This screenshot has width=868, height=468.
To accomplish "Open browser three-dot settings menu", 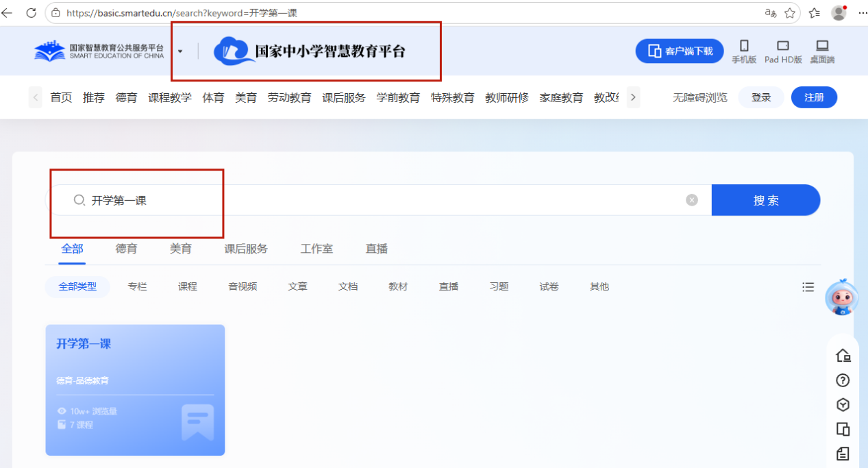I will pyautogui.click(x=862, y=13).
